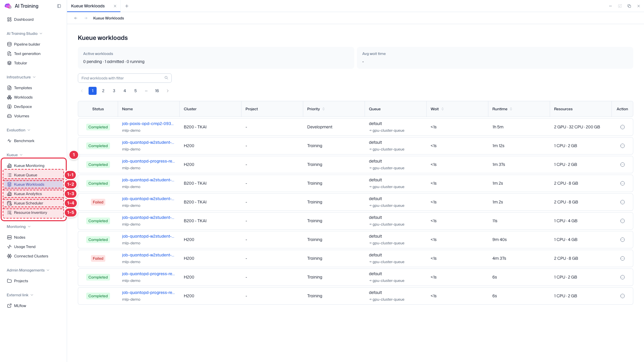The width and height of the screenshot is (644, 362).
Task: Open the Nodes sidebar icon
Action: coord(9,237)
